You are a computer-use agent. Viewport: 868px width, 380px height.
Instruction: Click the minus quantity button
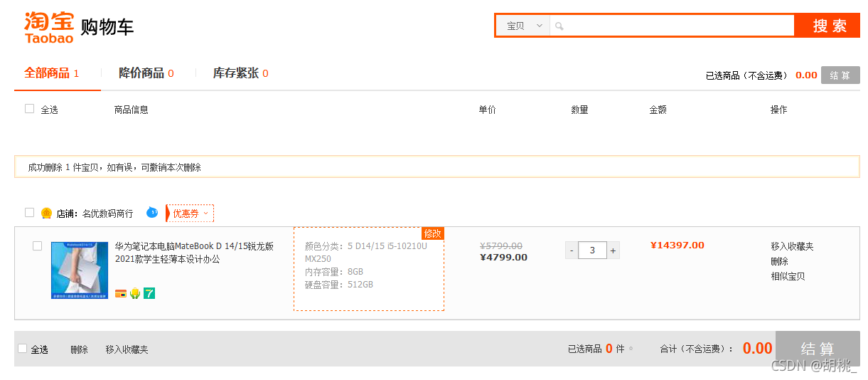(572, 250)
